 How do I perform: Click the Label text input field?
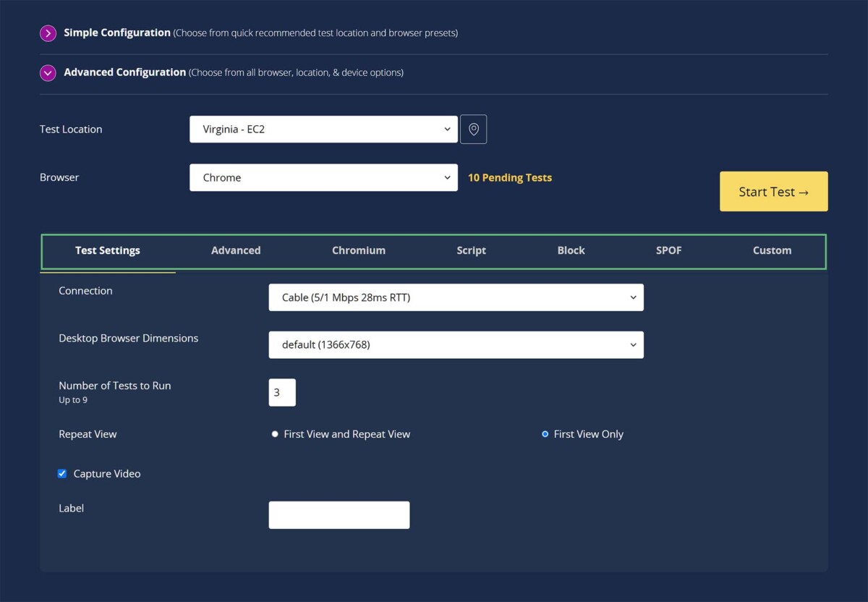pos(339,514)
